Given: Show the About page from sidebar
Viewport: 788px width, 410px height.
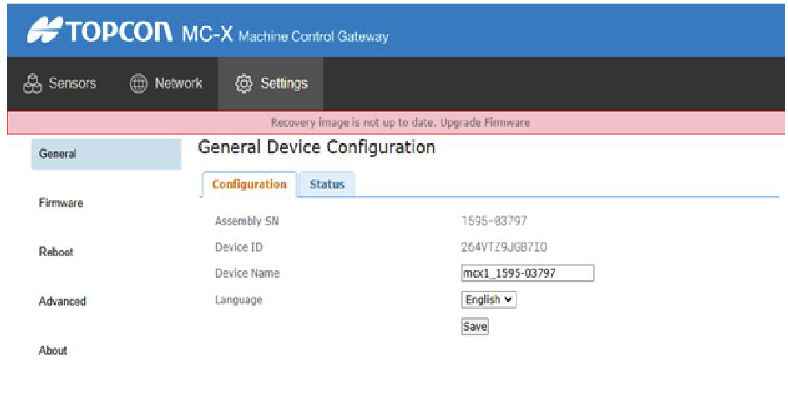Looking at the screenshot, I should click(53, 350).
